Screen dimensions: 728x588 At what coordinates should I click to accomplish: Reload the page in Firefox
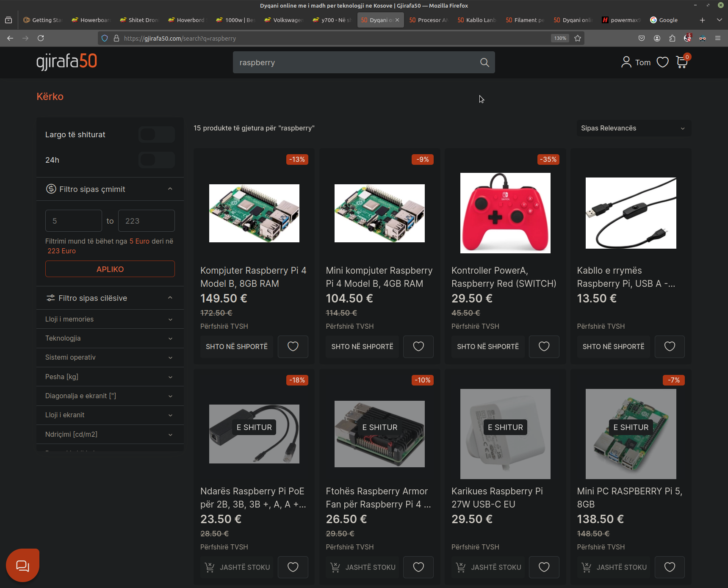41,38
